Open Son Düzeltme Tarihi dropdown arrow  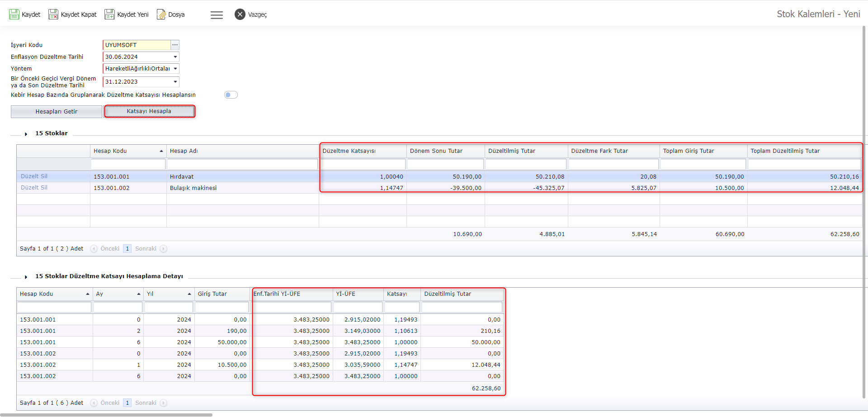point(175,82)
